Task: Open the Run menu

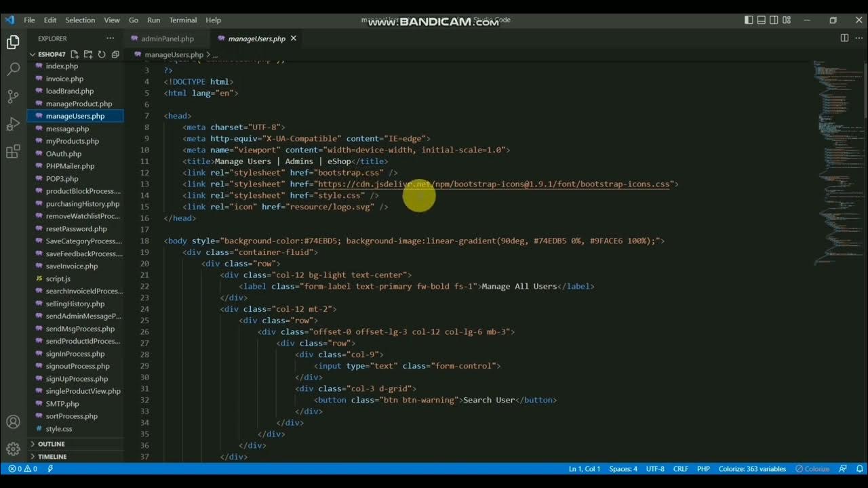Action: point(154,20)
